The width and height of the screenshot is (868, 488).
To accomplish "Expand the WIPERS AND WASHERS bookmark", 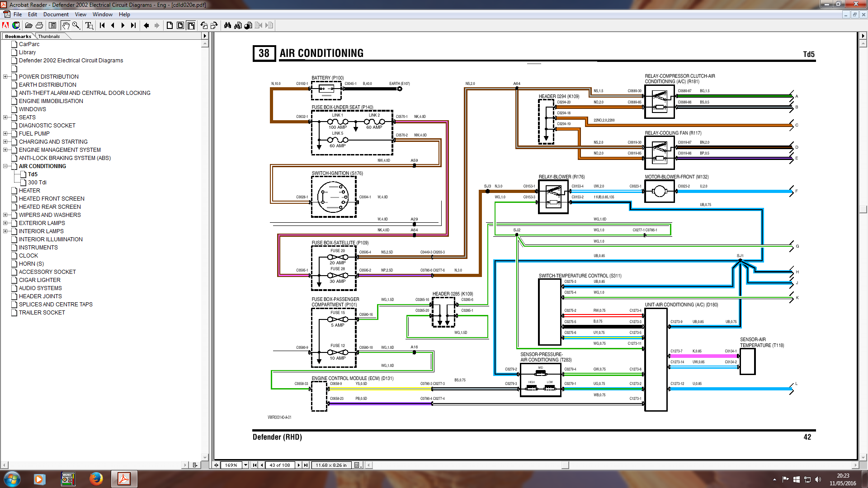I will 5,215.
